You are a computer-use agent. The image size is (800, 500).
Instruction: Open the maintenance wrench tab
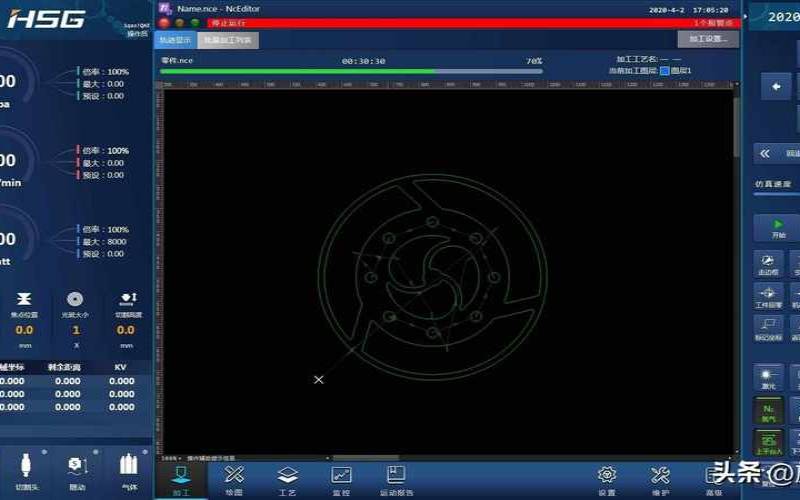coord(660,481)
